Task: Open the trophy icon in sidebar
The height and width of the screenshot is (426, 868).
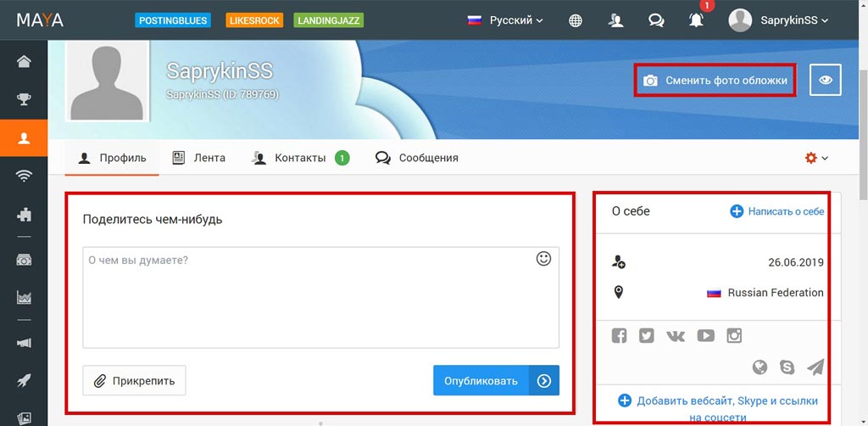Action: point(24,99)
